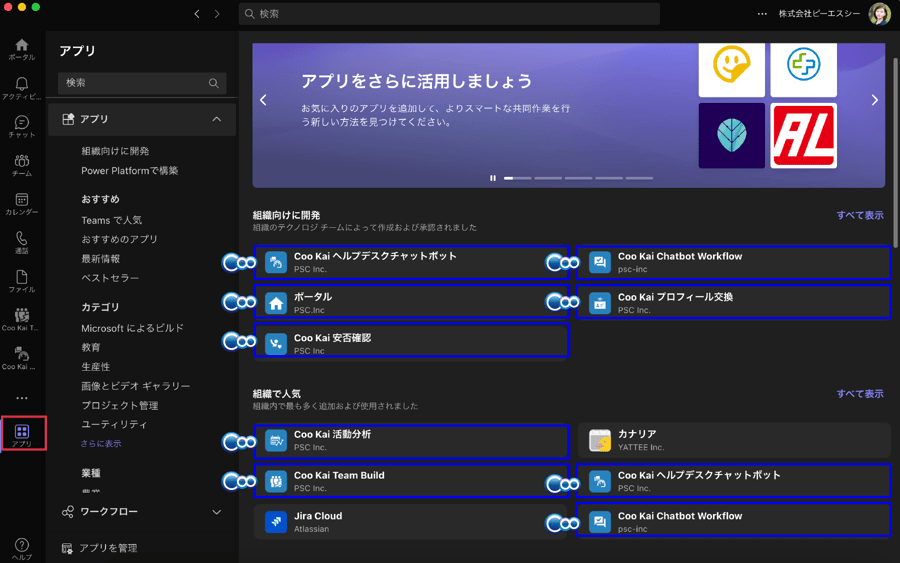Pause the banner carousel
Screen dimensions: 900x563
tap(492, 178)
